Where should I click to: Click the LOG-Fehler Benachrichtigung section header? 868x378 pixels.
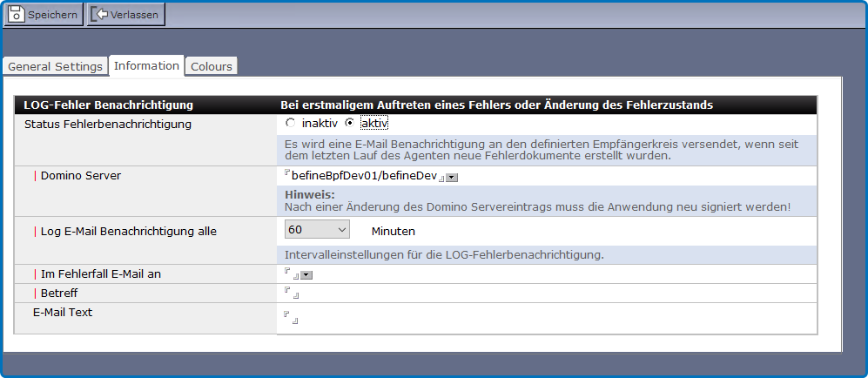coord(108,105)
